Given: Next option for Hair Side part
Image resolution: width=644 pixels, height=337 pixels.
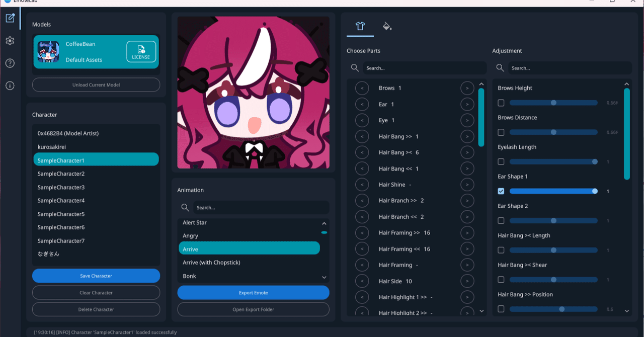Looking at the screenshot, I should (467, 281).
